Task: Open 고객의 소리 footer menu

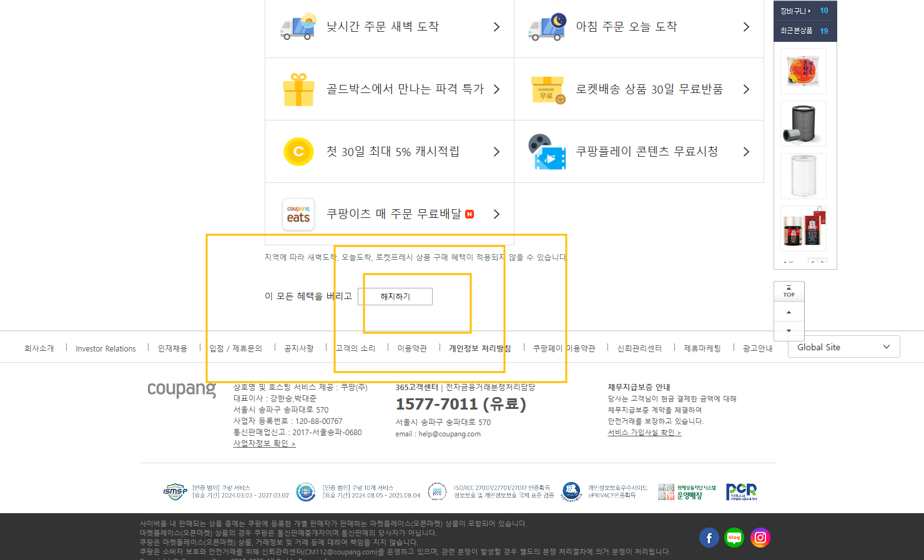Action: click(356, 348)
